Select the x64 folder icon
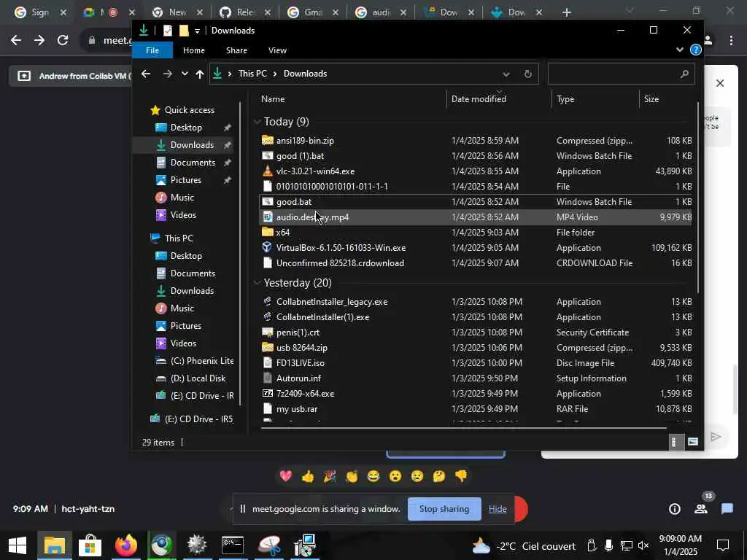747x560 pixels. pyautogui.click(x=267, y=233)
